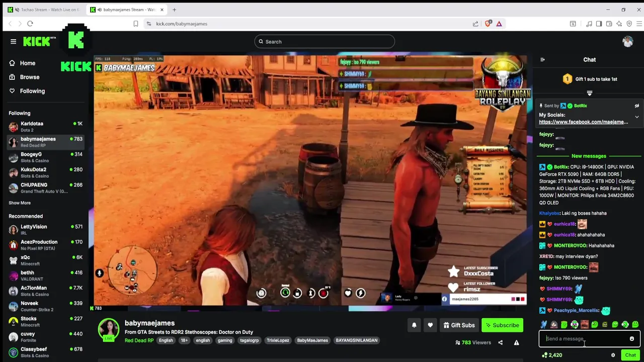
Task: Click the 783 Viewers count
Action: (473, 343)
